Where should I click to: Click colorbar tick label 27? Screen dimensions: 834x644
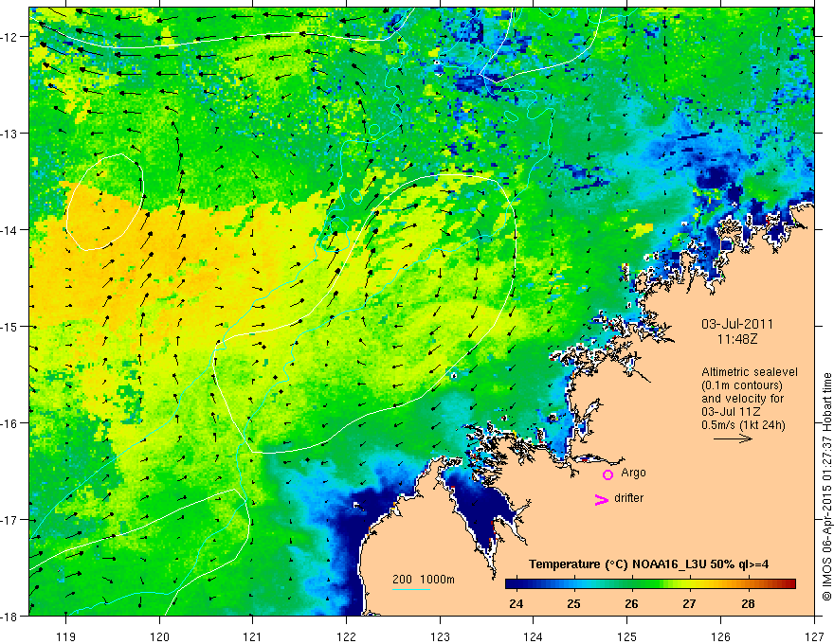click(x=689, y=604)
